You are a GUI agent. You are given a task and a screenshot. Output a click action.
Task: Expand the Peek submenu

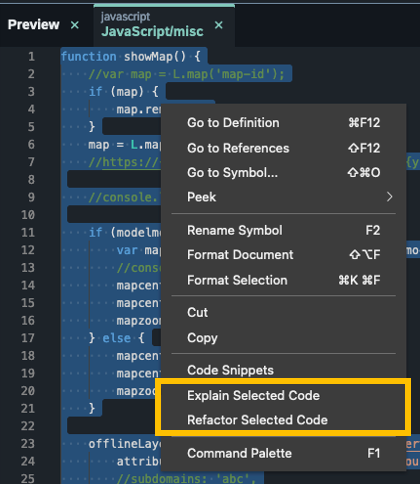pyautogui.click(x=283, y=197)
